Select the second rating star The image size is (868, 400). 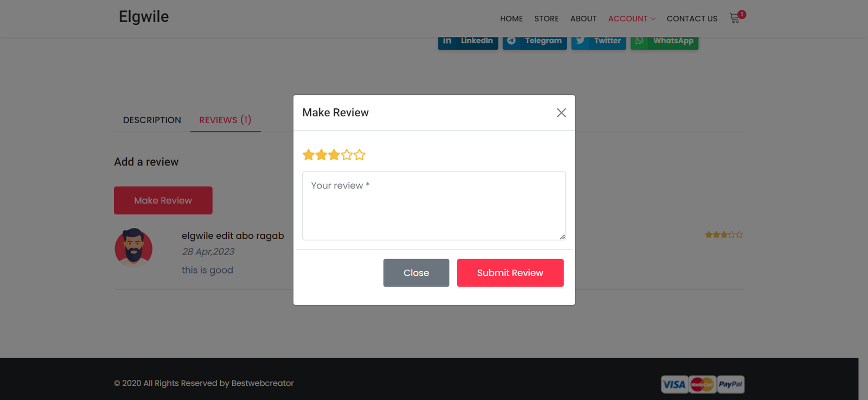321,155
